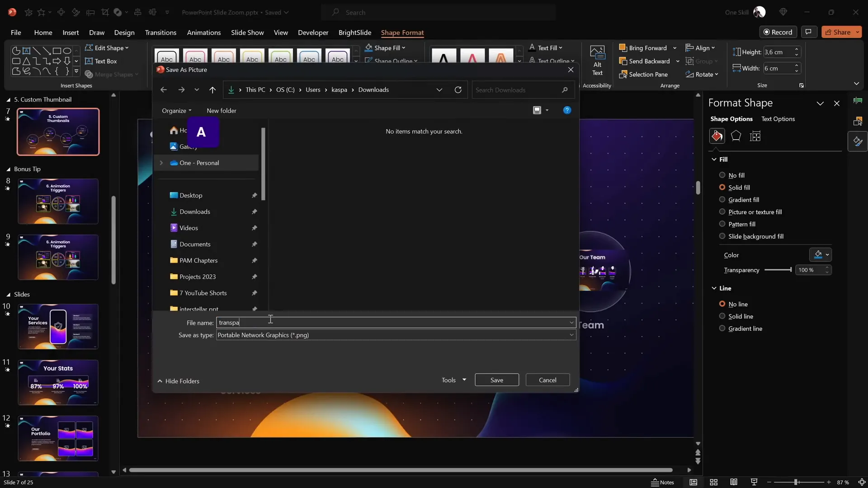
Task: Click the blue help icon in dialog
Action: [x=567, y=110]
